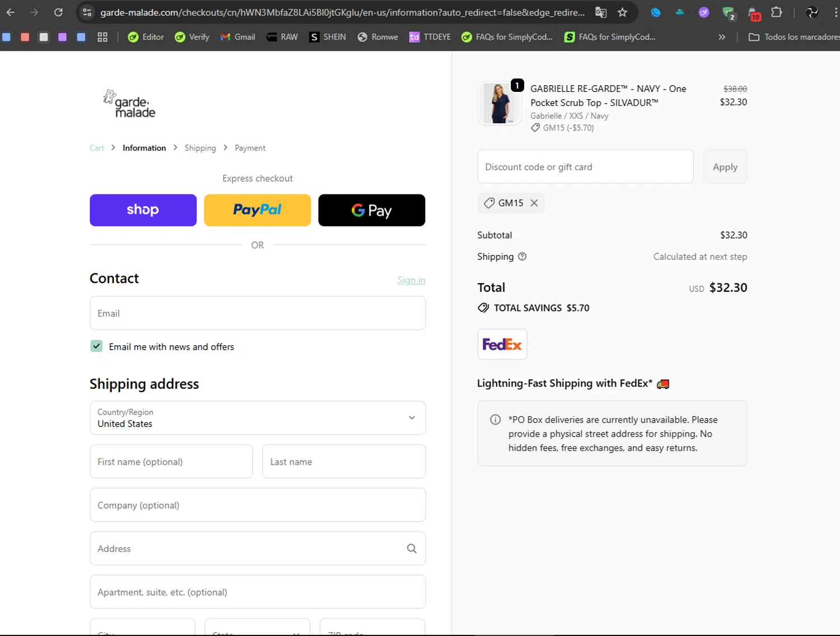Go back to Cart breadcrumb
The image size is (840, 636).
[97, 148]
